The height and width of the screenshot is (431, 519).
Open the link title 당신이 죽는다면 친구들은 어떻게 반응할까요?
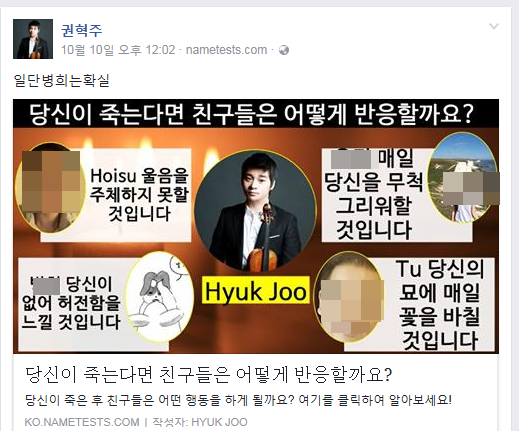(x=209, y=375)
